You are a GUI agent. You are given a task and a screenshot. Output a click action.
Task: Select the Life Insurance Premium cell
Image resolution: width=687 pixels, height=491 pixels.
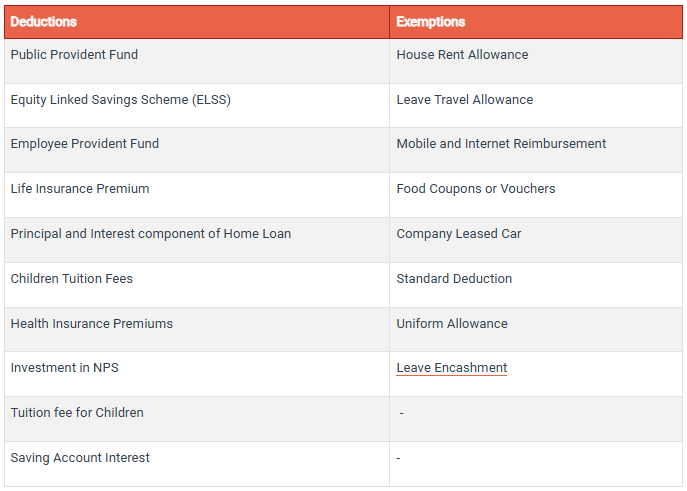(x=79, y=189)
